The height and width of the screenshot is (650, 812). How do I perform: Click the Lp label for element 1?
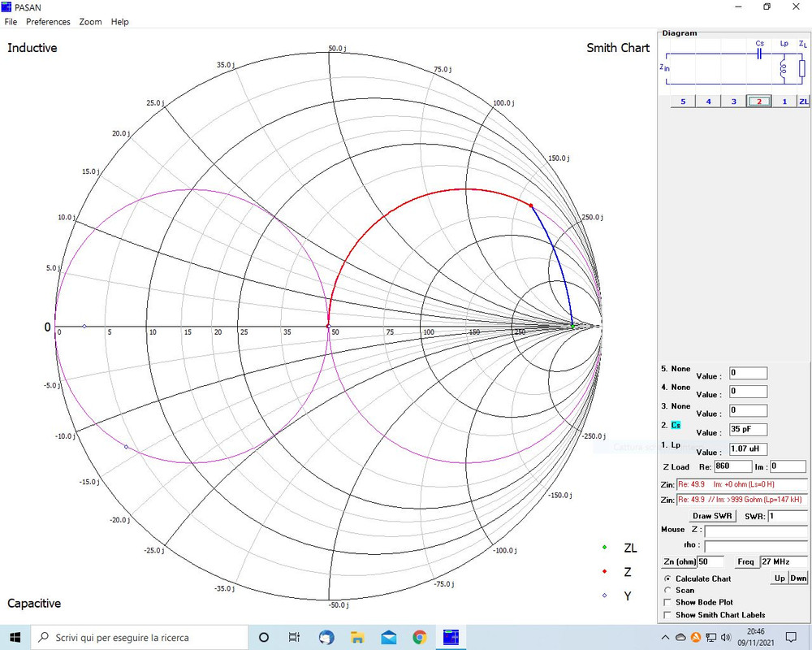tap(676, 444)
